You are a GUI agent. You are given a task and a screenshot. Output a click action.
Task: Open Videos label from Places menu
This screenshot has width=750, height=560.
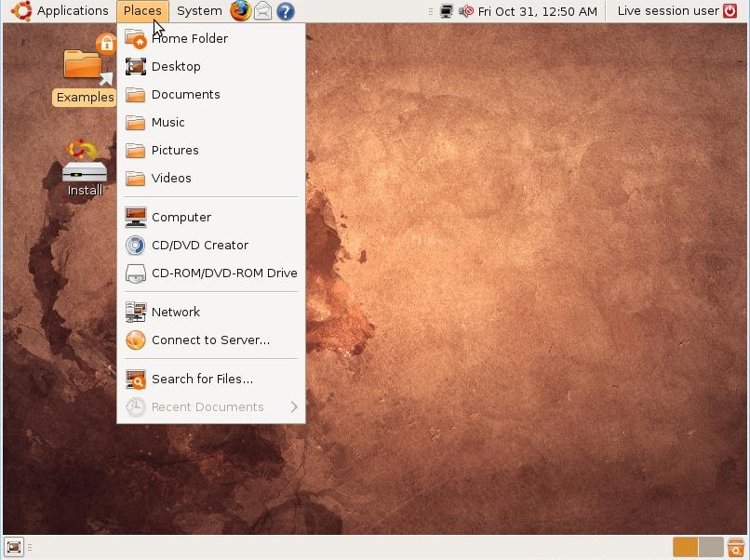[171, 178]
